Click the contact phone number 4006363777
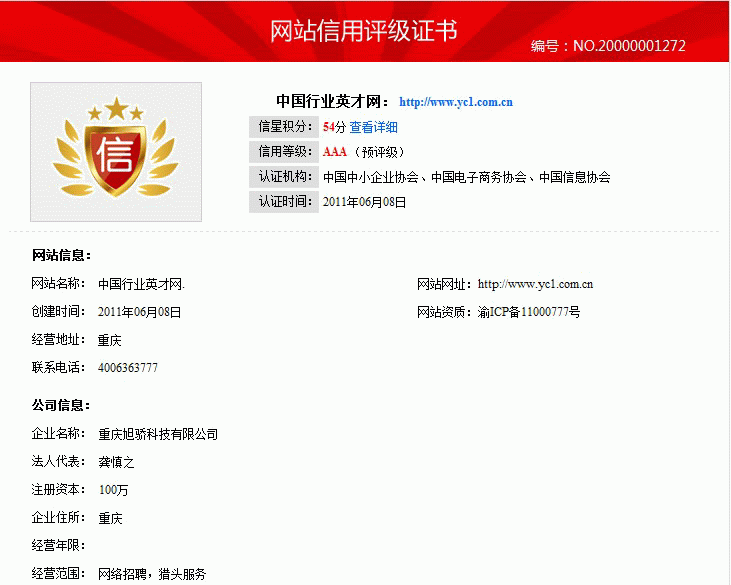The height and width of the screenshot is (585, 731). (x=128, y=368)
